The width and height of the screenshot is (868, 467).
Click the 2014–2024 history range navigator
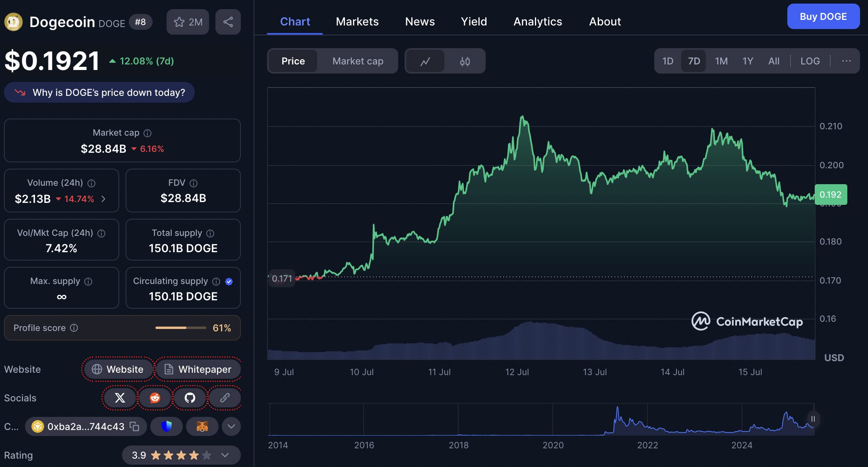(541, 420)
